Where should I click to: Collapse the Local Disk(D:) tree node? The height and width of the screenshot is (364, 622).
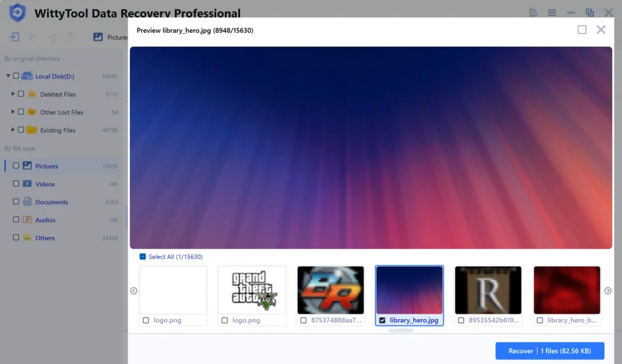click(x=9, y=76)
